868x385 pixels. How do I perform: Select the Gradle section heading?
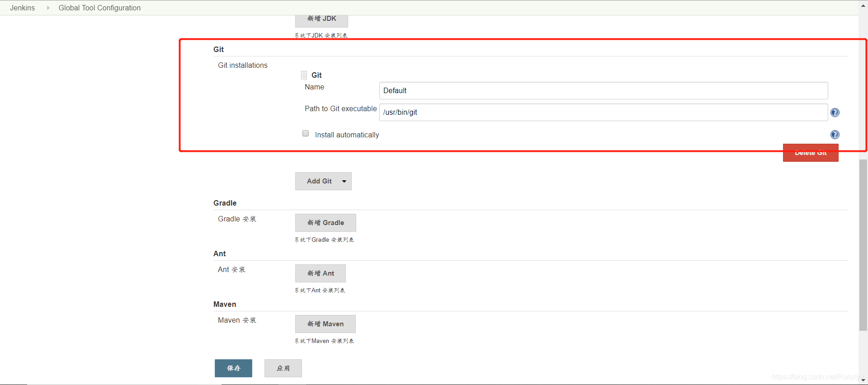pos(225,203)
